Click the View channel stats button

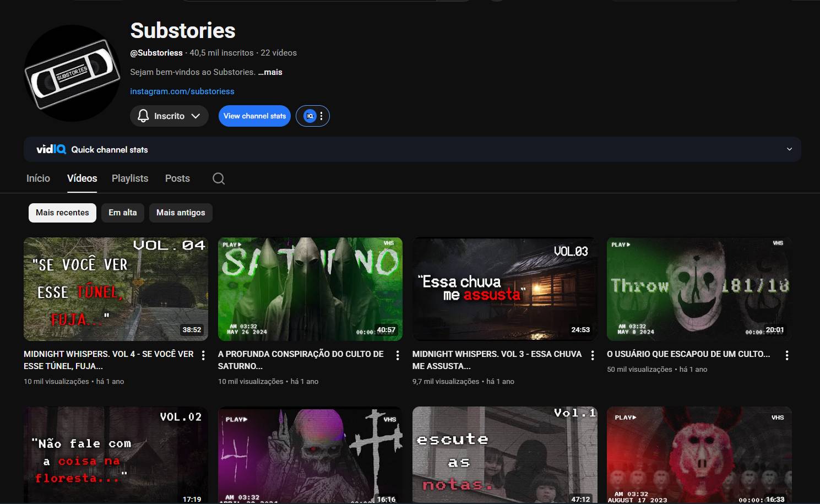(254, 116)
